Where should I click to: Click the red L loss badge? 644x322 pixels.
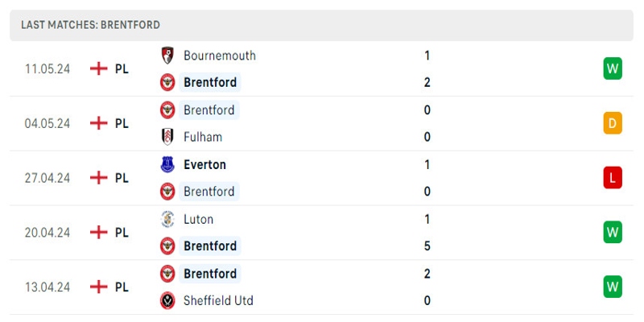tap(613, 178)
